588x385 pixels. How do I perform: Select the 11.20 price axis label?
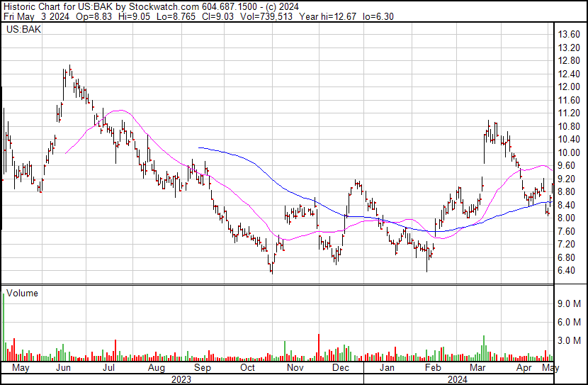coord(569,113)
